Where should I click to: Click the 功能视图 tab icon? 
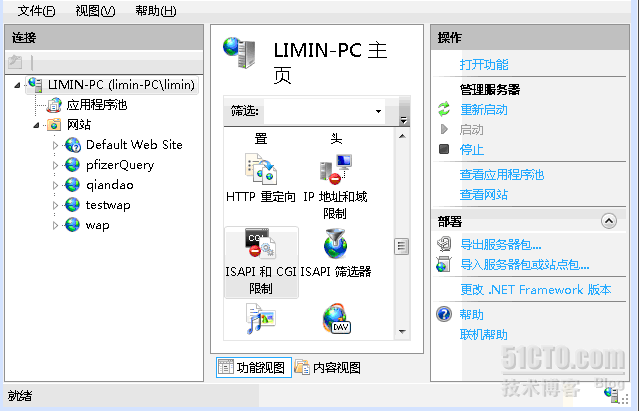(225, 367)
